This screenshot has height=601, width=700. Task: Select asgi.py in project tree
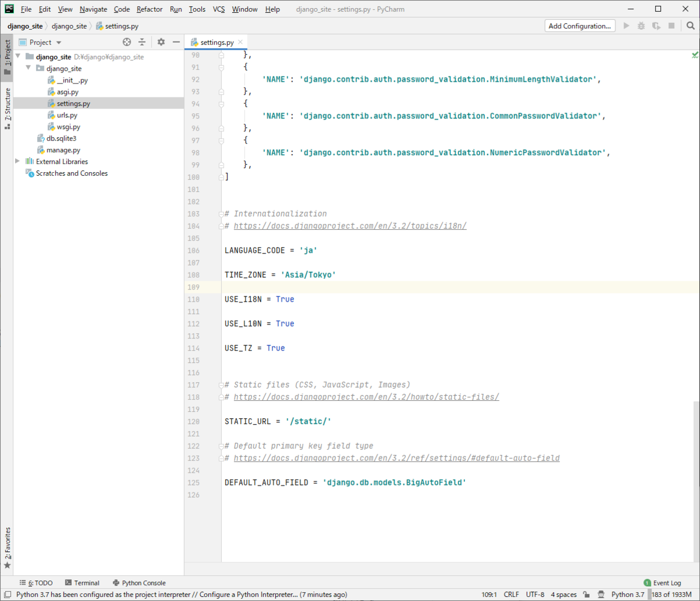tap(68, 92)
